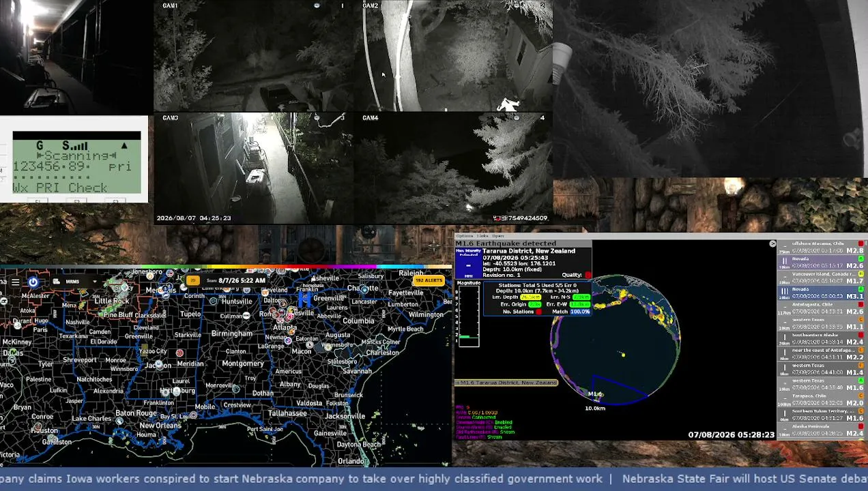
Task: Open the Open menu in earthquake window
Action: point(498,236)
